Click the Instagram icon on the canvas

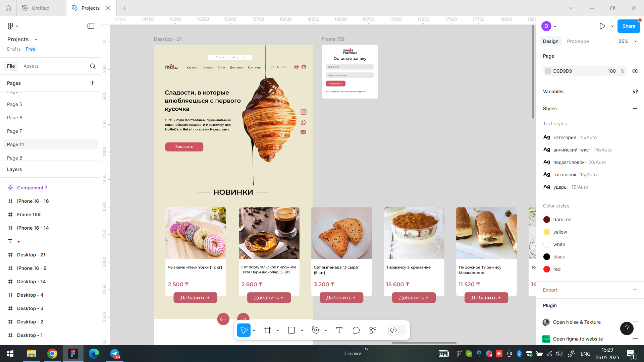[304, 112]
